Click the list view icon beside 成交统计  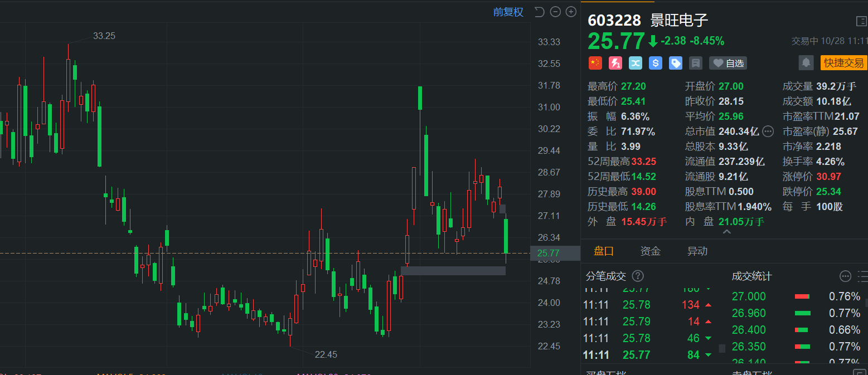(x=862, y=276)
